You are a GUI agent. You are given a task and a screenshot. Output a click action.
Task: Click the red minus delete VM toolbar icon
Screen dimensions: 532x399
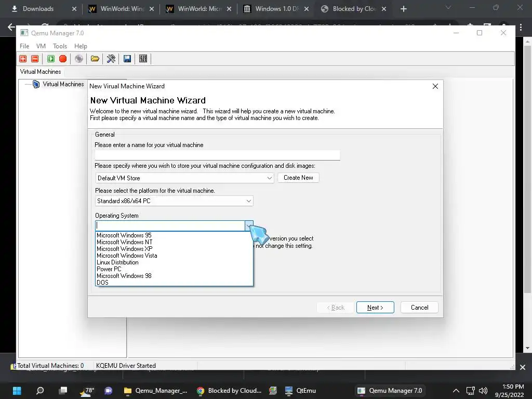click(x=35, y=59)
